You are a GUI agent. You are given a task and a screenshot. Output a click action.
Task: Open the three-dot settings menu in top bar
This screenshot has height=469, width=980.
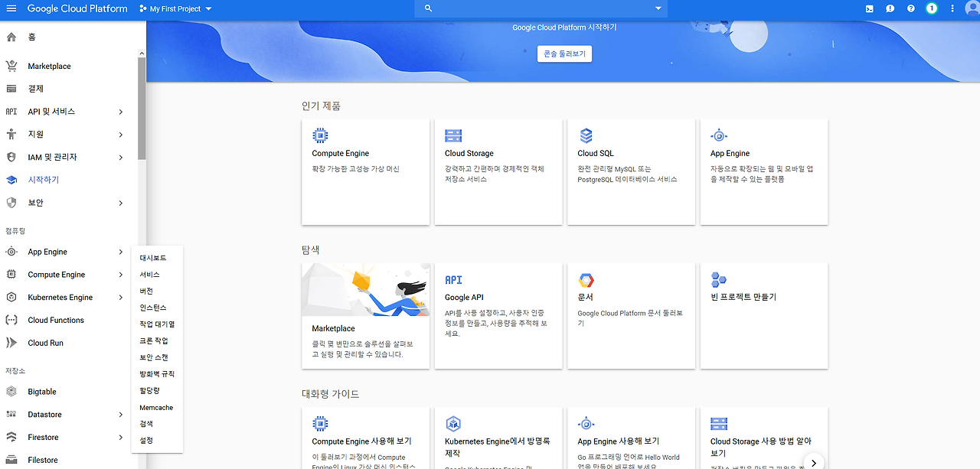pos(952,8)
